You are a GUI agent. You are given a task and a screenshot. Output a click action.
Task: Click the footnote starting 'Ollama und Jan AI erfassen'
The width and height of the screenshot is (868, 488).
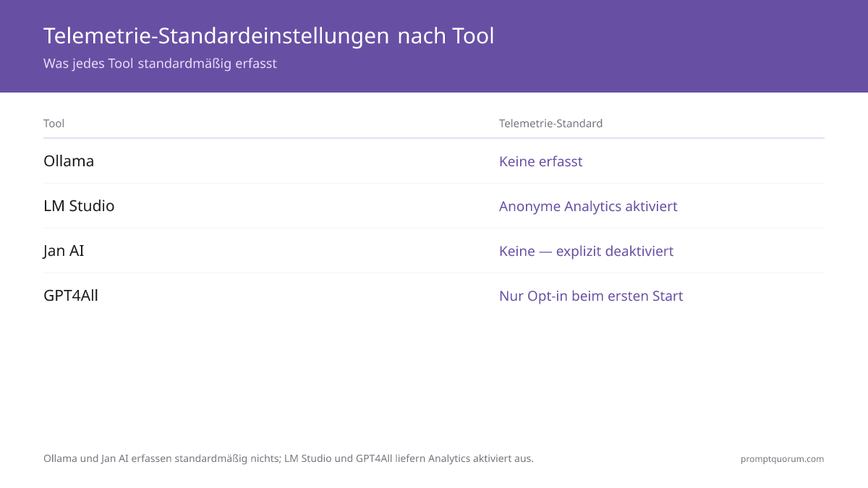pos(289,458)
